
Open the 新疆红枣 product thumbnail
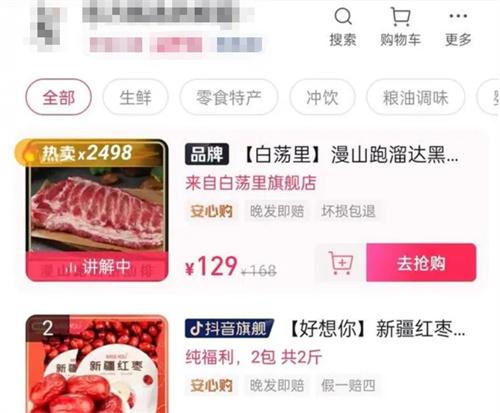click(x=97, y=364)
